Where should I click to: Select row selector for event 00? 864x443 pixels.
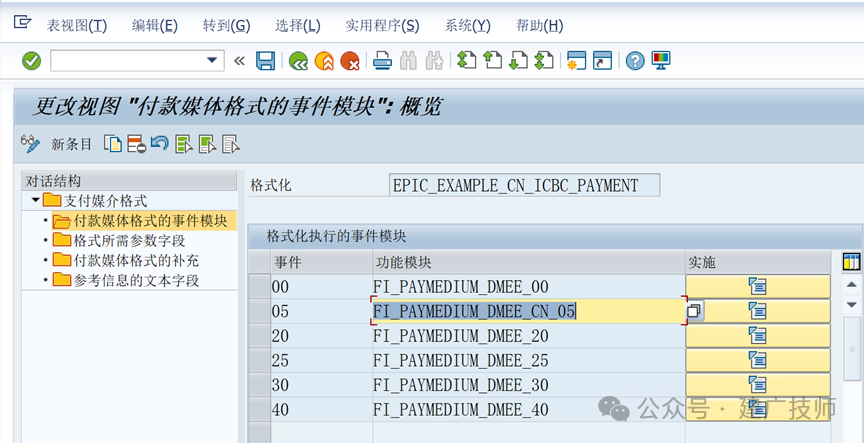(260, 287)
